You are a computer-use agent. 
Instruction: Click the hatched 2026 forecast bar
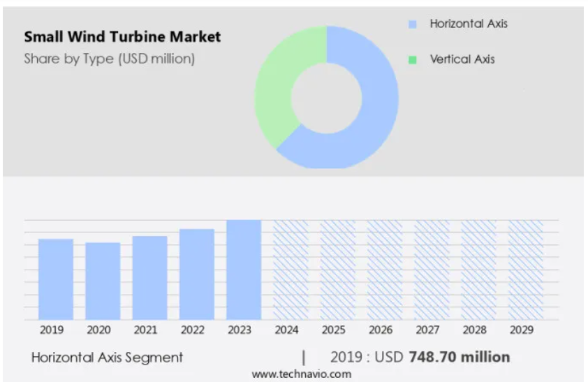coord(385,270)
